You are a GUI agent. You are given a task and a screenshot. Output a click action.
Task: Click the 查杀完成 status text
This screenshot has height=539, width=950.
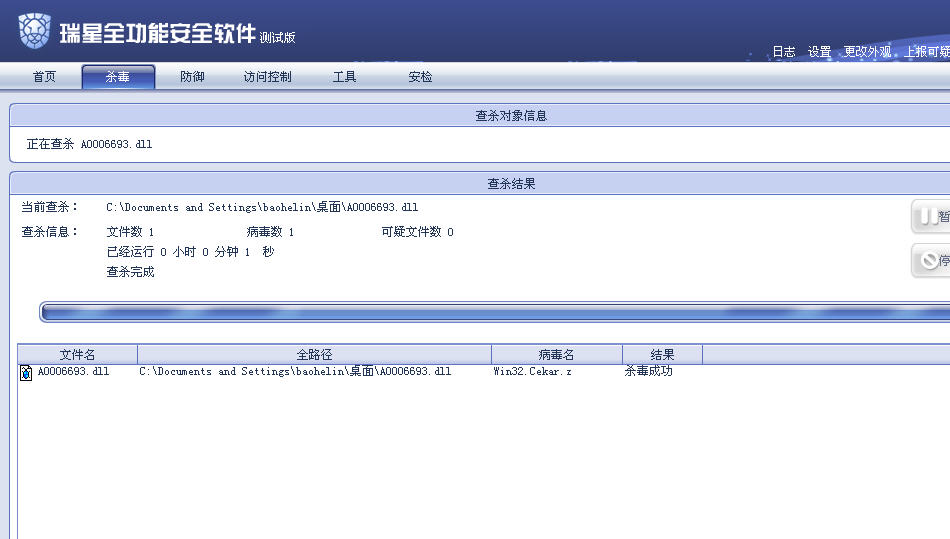click(130, 272)
